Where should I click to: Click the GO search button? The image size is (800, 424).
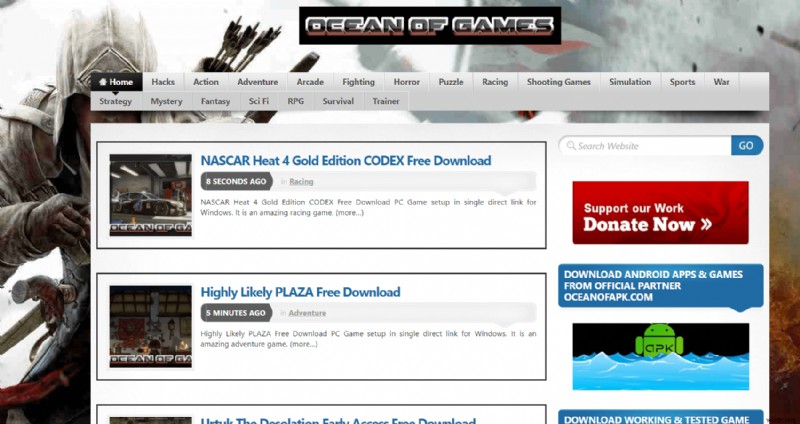[746, 145]
